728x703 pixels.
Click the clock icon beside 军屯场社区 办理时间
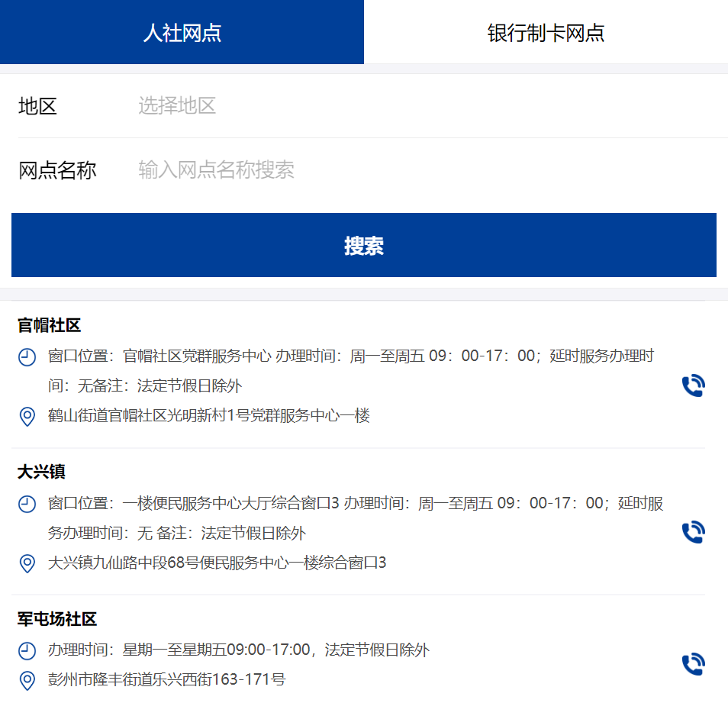pos(26,651)
